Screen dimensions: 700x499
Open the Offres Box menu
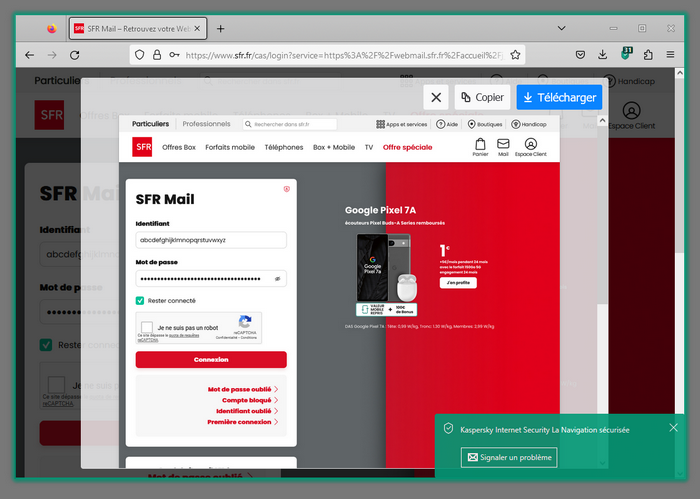click(179, 147)
